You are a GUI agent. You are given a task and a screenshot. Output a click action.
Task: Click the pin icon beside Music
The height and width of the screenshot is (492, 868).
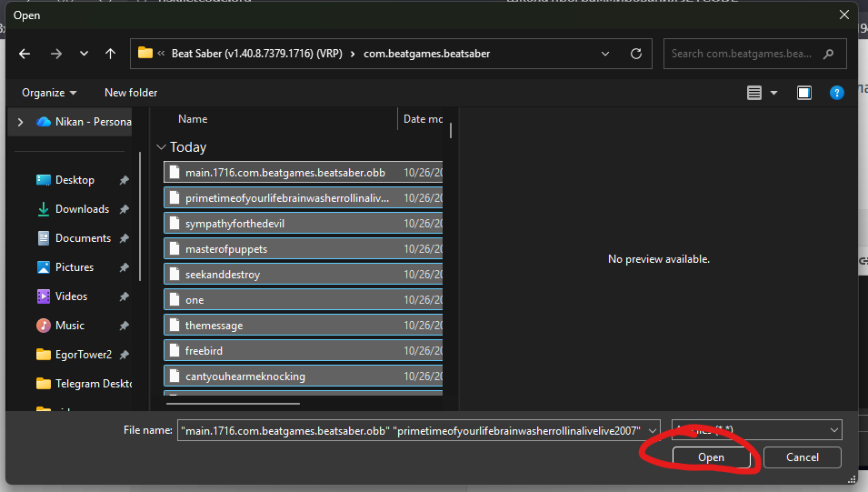(124, 326)
